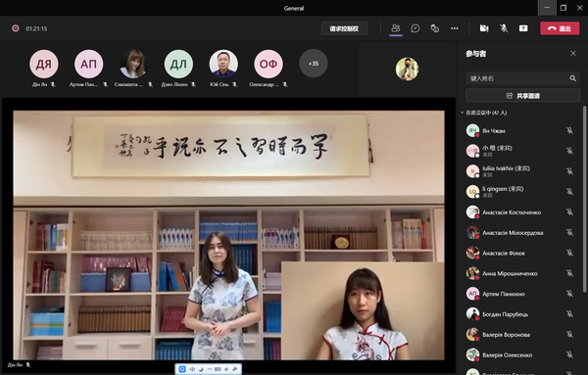Image resolution: width=588 pixels, height=375 pixels.
Task: Open more actions ellipsis menu
Action: (x=455, y=28)
